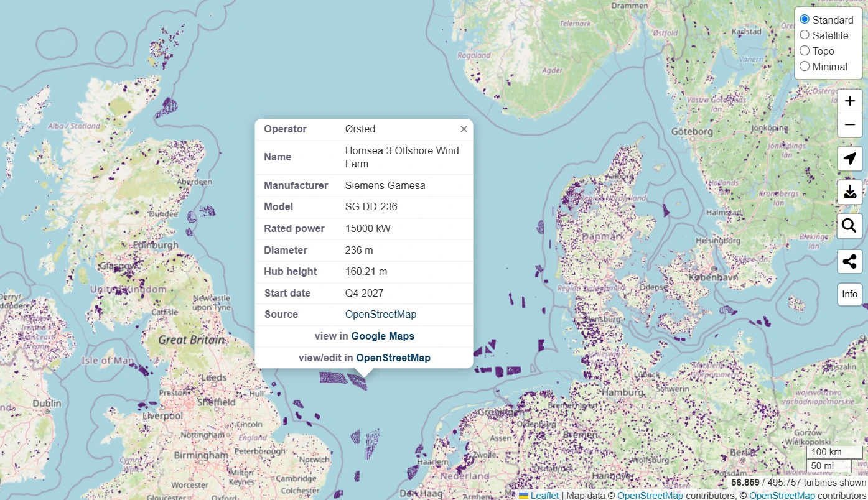Screen dimensions: 868x500
Task: Click the Hornsea 3 wind farm marker
Action: pyautogui.click(x=358, y=382)
